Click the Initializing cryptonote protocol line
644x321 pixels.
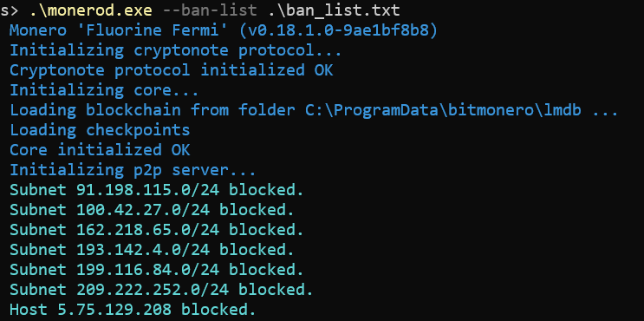[176, 50]
